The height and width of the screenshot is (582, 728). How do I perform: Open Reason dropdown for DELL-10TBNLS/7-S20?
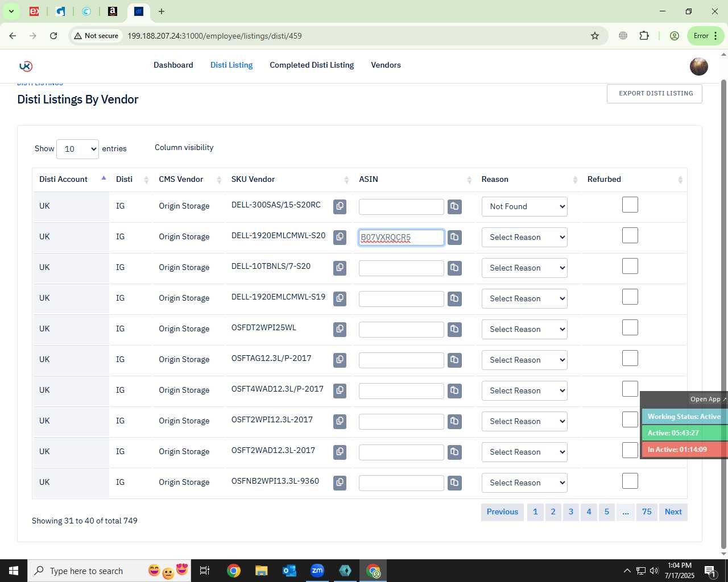coord(524,268)
